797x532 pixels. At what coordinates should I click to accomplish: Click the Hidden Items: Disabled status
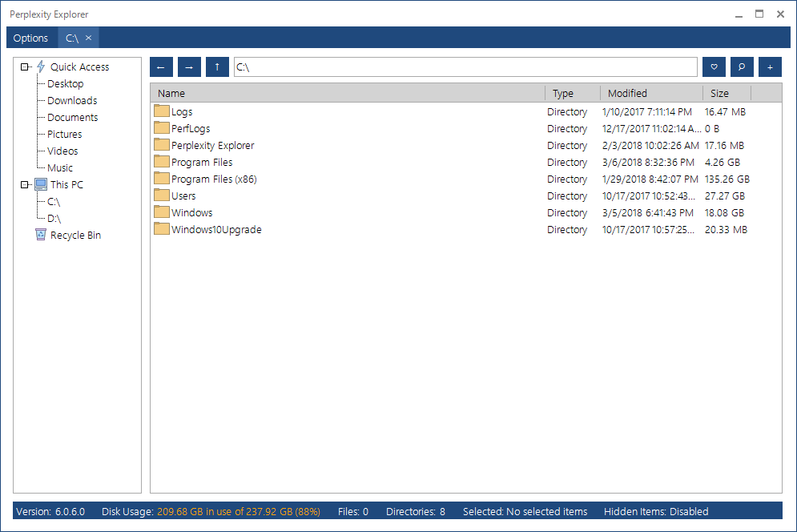(x=656, y=511)
